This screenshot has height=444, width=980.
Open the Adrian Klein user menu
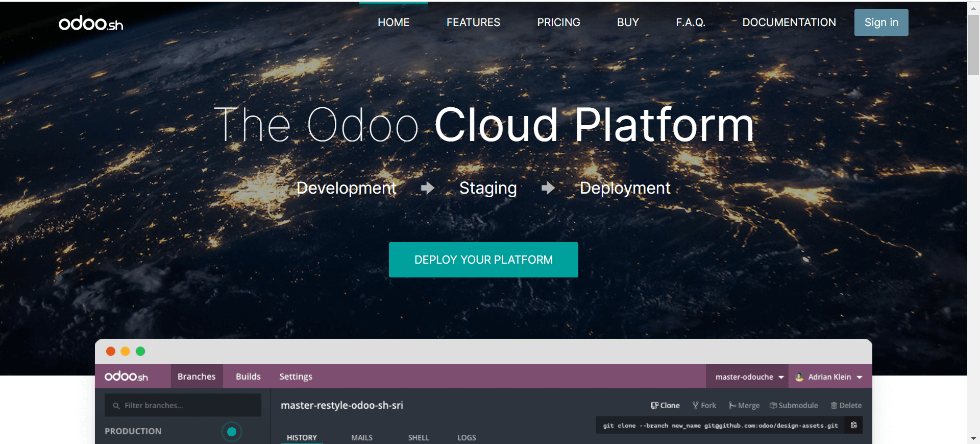pyautogui.click(x=829, y=377)
